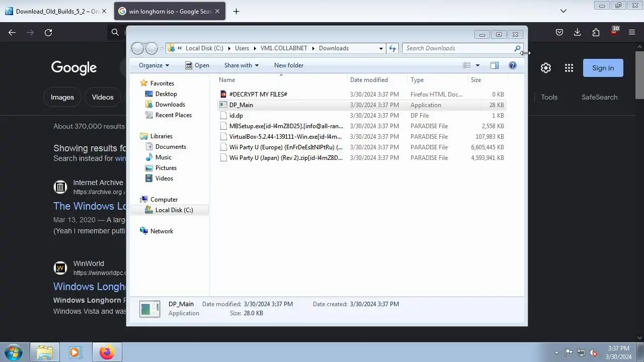Open Firefox extensions icon

(596, 32)
